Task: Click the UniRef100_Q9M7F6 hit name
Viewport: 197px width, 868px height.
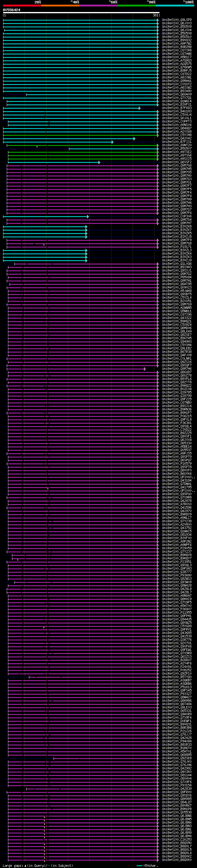Action: click(177, 213)
